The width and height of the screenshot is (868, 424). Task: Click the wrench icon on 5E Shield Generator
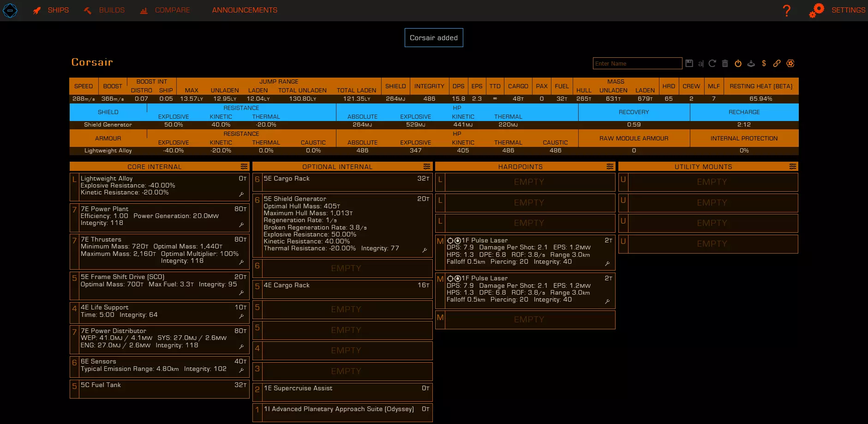point(425,250)
